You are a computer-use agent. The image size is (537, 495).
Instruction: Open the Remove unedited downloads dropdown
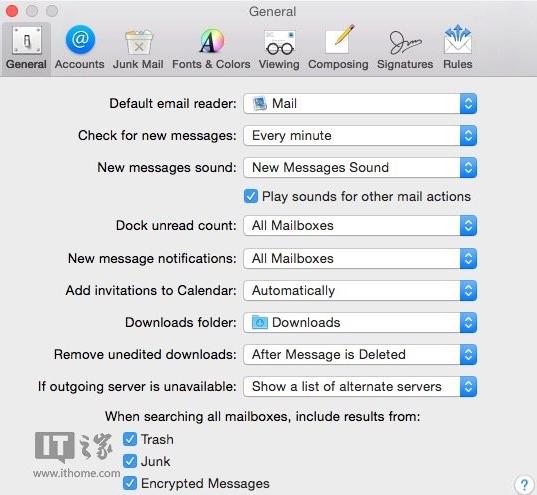coord(360,354)
